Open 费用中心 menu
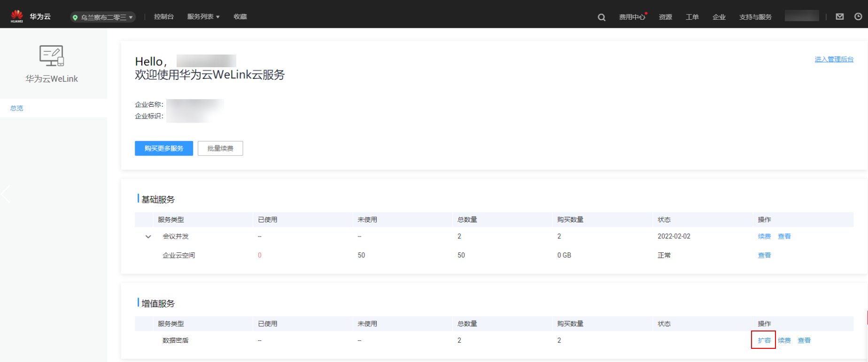 632,17
